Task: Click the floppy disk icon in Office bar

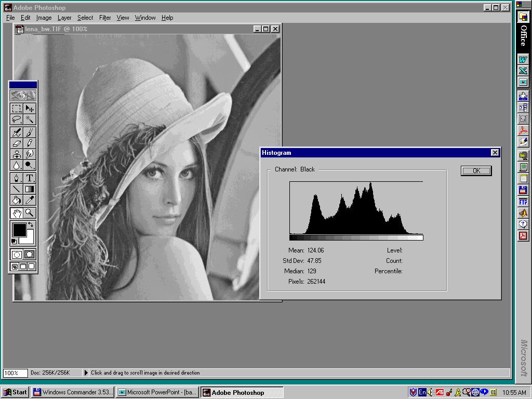Action: tap(523, 190)
